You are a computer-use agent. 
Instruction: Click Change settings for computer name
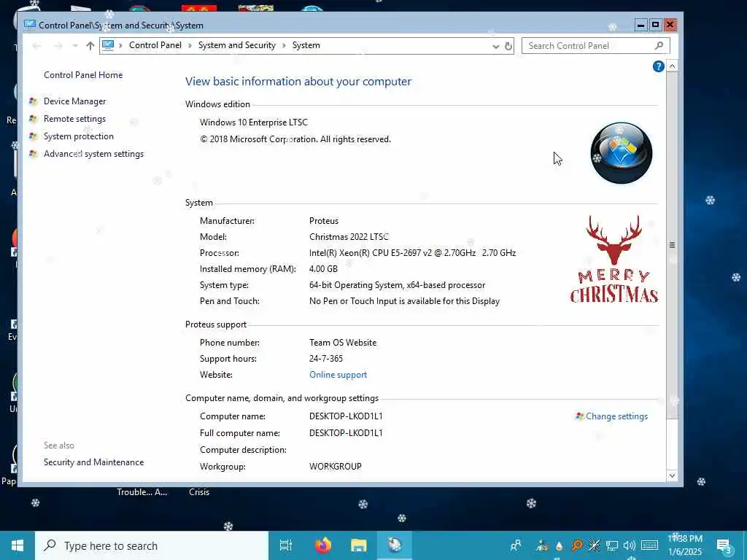click(616, 416)
